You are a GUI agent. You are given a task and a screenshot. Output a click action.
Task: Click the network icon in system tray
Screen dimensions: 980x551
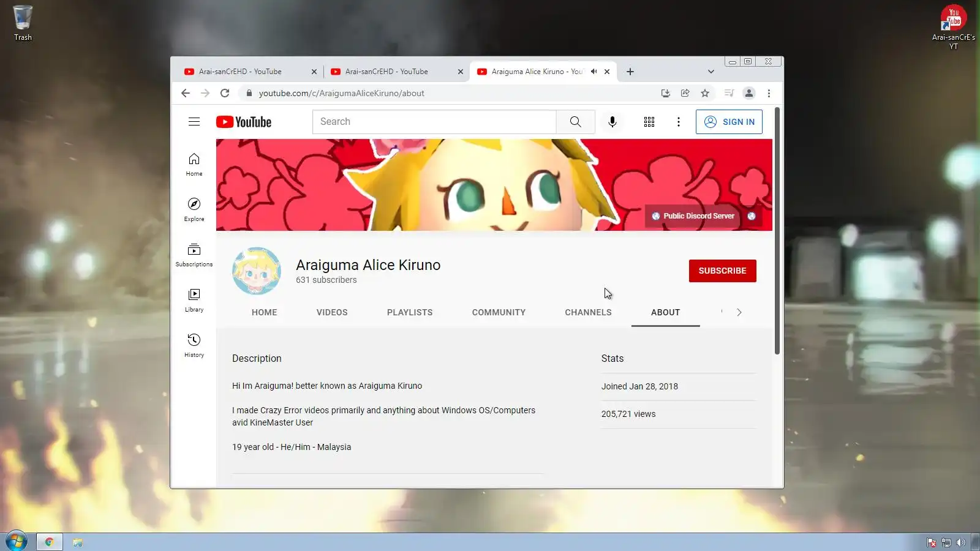946,542
